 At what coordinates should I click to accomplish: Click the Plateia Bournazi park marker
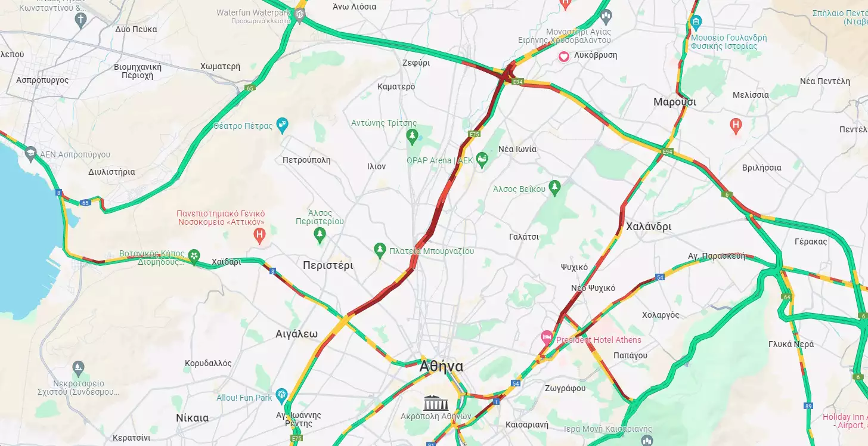pos(380,251)
